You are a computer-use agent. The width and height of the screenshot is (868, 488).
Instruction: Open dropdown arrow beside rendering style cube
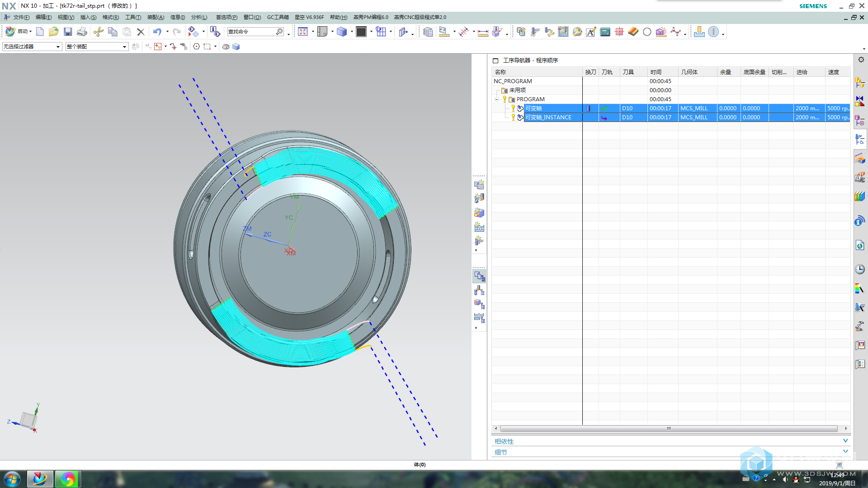(351, 32)
